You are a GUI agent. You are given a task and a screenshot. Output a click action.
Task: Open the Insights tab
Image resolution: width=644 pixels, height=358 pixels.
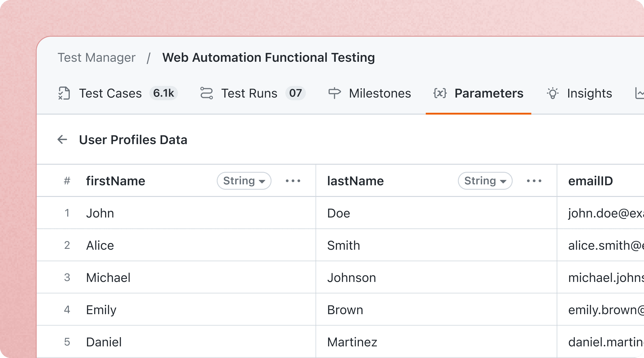589,93
